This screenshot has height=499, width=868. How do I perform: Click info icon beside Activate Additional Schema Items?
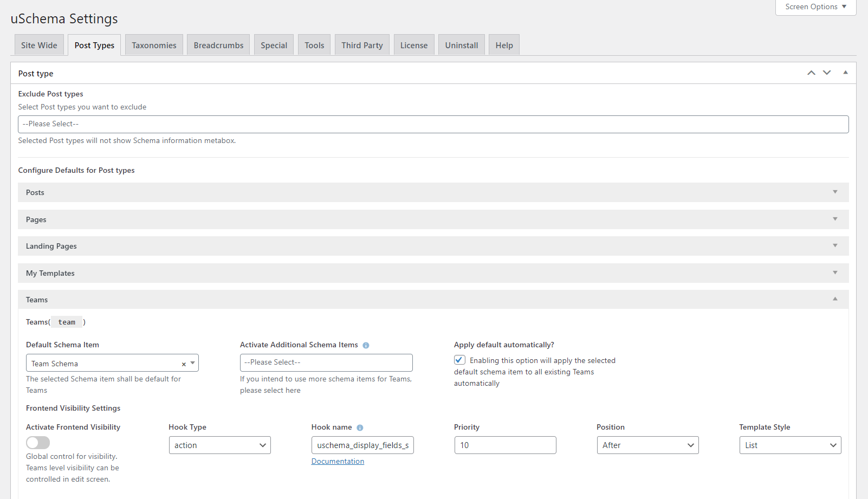pos(366,345)
